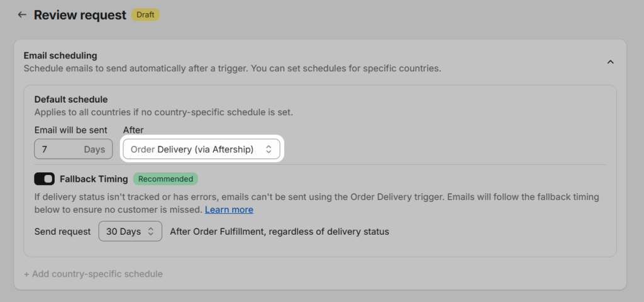Collapse the Email scheduling section chevron
The width and height of the screenshot is (644, 302).
pyautogui.click(x=610, y=62)
